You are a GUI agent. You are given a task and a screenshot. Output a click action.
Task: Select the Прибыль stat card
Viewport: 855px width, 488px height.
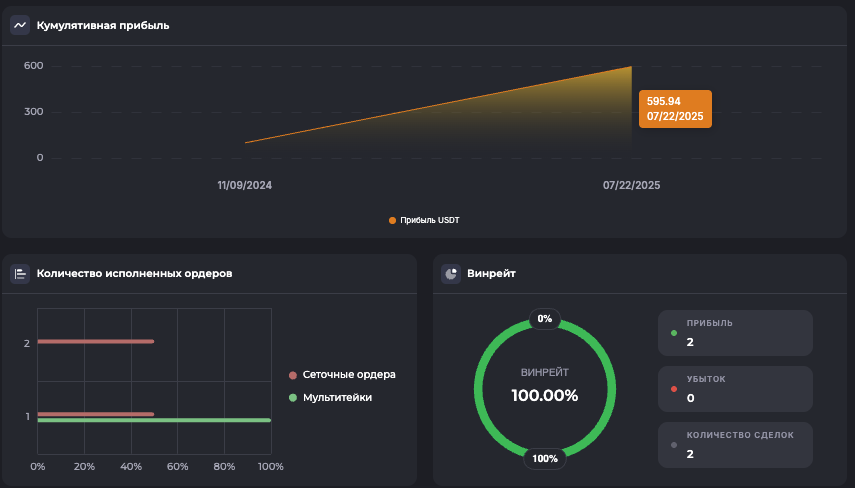[735, 333]
